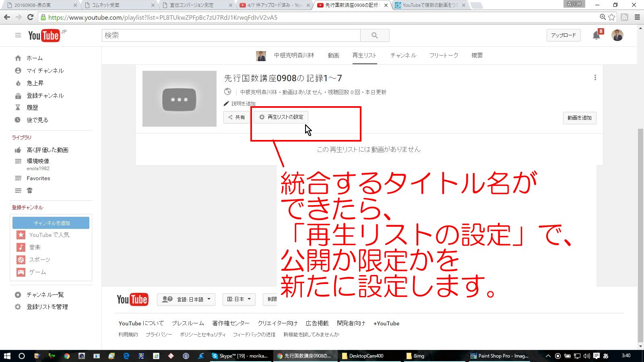Open YouTube で人気 channel
This screenshot has width=644, height=362.
pyautogui.click(x=49, y=235)
